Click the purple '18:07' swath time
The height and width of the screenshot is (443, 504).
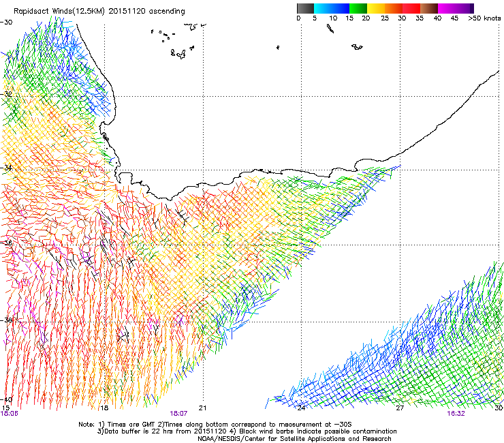tap(178, 414)
